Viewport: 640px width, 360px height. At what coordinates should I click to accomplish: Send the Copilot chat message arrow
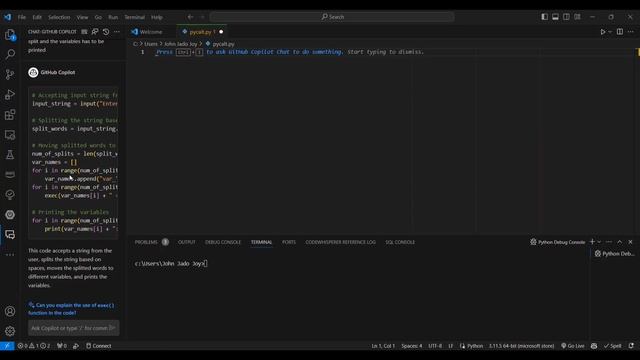112,328
